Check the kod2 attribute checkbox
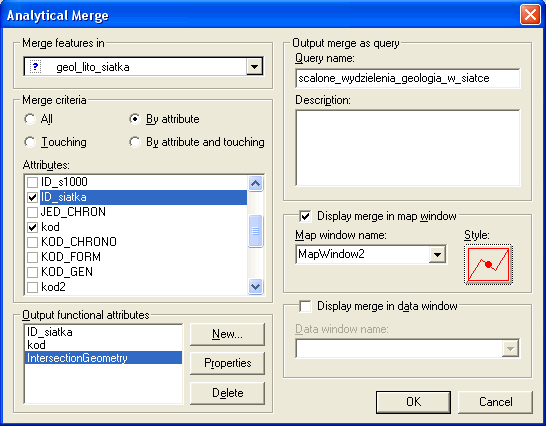Viewport: 546px width, 426px height. coord(32,287)
